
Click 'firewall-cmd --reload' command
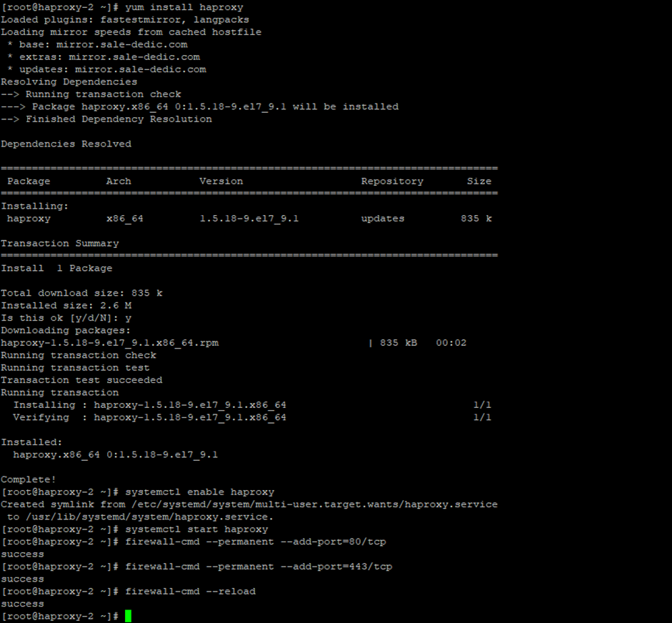tap(190, 592)
